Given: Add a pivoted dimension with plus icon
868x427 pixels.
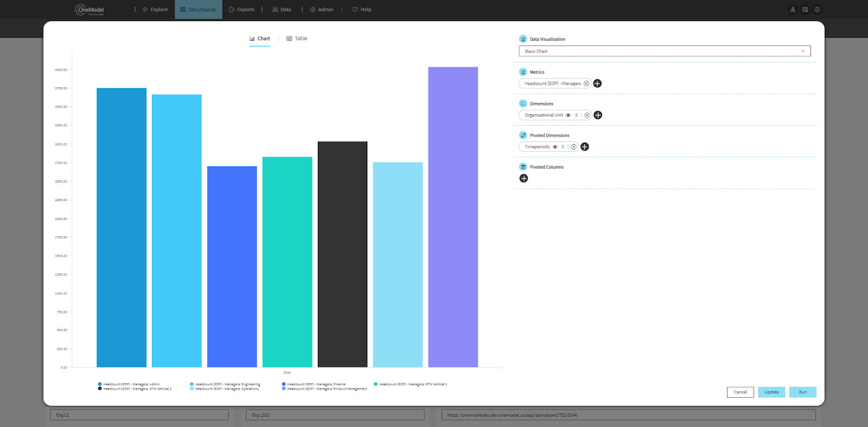Looking at the screenshot, I should (x=585, y=147).
